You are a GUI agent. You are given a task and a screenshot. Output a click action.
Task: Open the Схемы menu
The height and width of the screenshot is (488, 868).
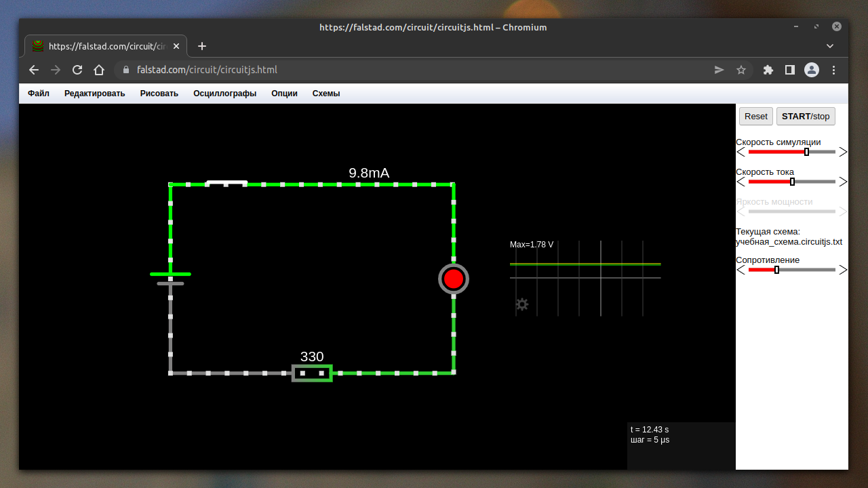(326, 94)
